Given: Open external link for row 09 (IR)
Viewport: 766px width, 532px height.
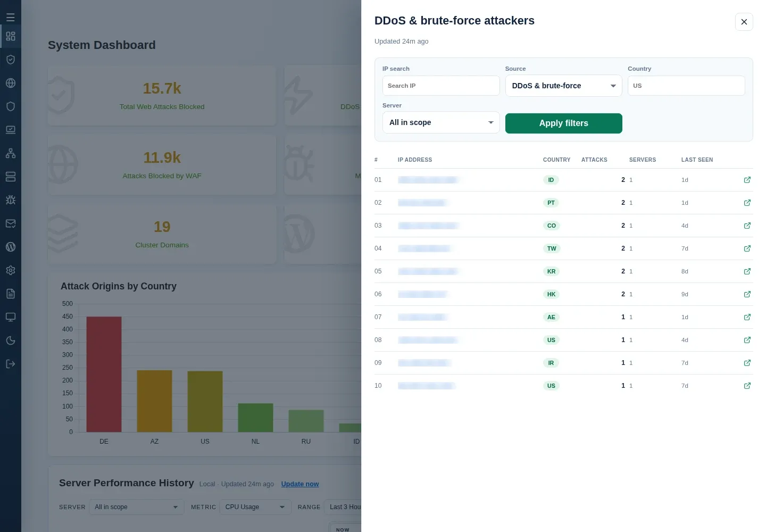Looking at the screenshot, I should pos(747,363).
